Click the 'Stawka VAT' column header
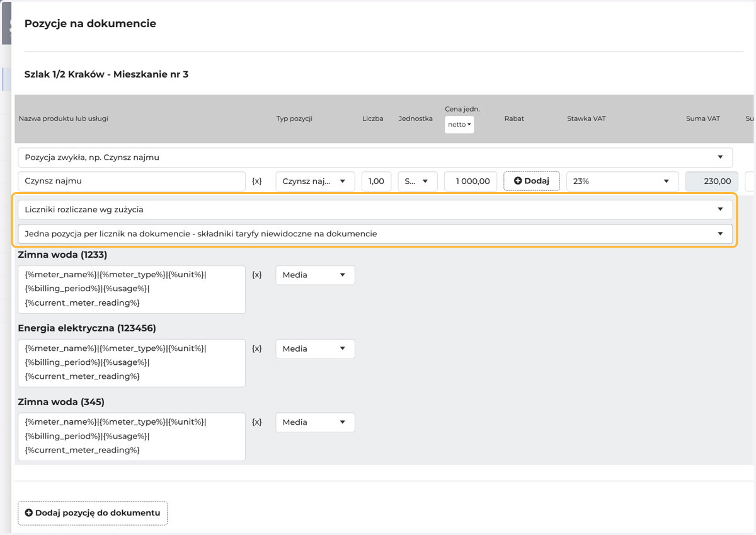756x535 pixels. [x=586, y=118]
